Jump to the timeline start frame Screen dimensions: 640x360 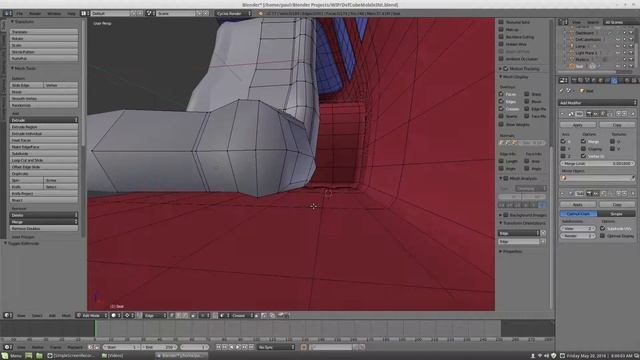point(218,347)
